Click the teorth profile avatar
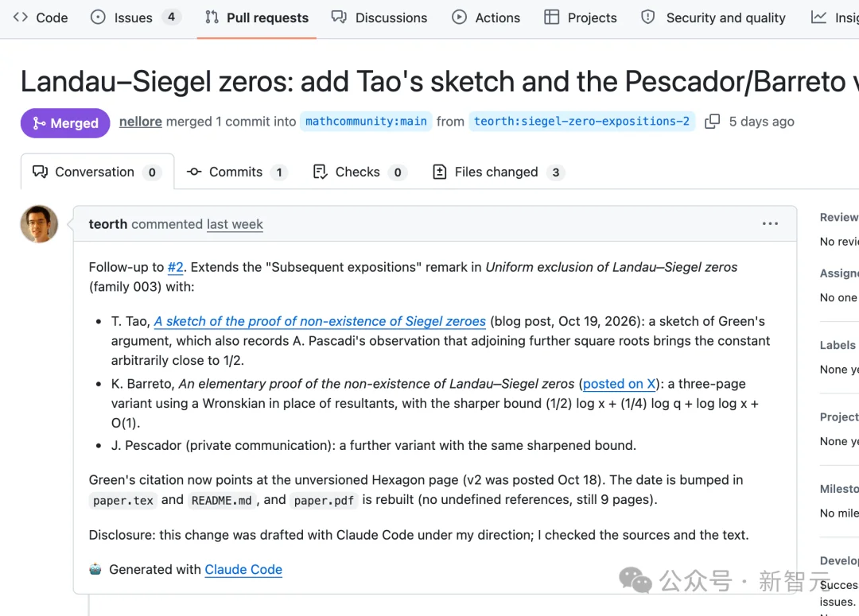Image resolution: width=859 pixels, height=616 pixels. click(39, 224)
